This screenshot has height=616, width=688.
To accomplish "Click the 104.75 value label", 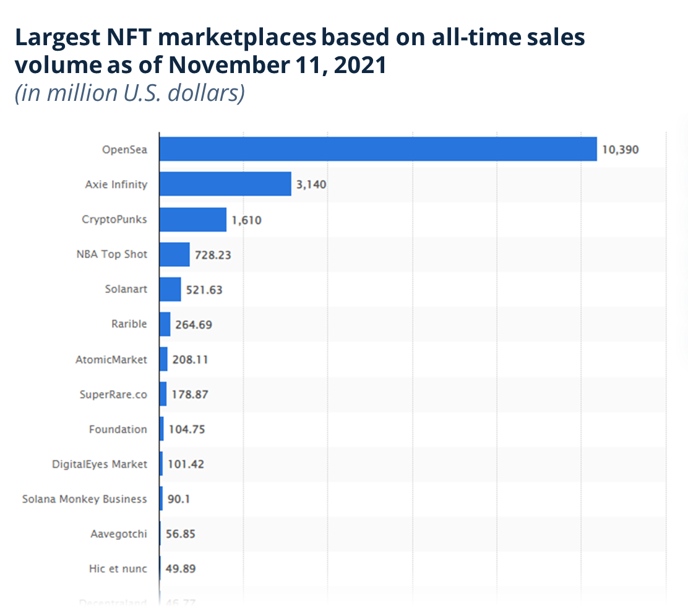I will pyautogui.click(x=186, y=430).
